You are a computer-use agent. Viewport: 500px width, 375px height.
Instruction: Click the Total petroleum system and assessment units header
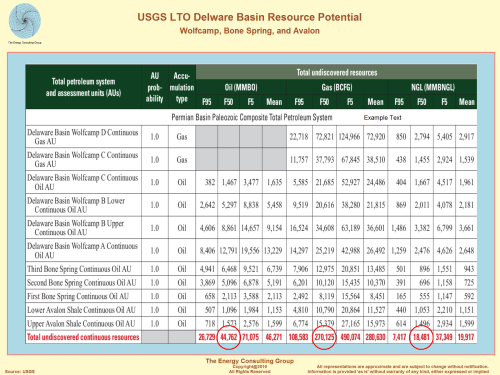(x=83, y=87)
